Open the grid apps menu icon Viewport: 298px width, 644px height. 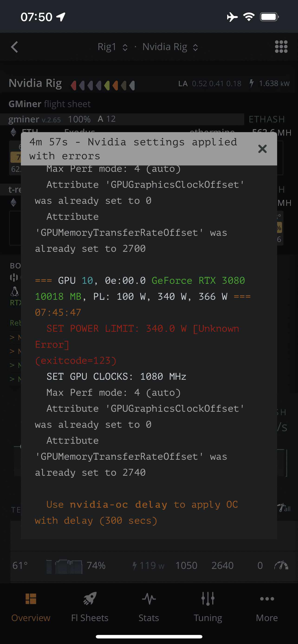[x=281, y=47]
